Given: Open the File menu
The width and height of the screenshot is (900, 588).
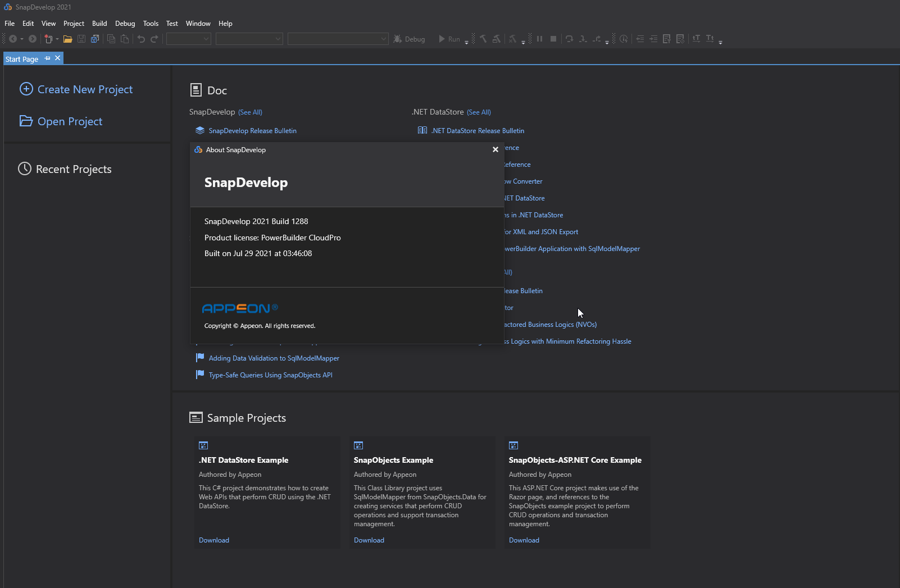Looking at the screenshot, I should [x=10, y=24].
